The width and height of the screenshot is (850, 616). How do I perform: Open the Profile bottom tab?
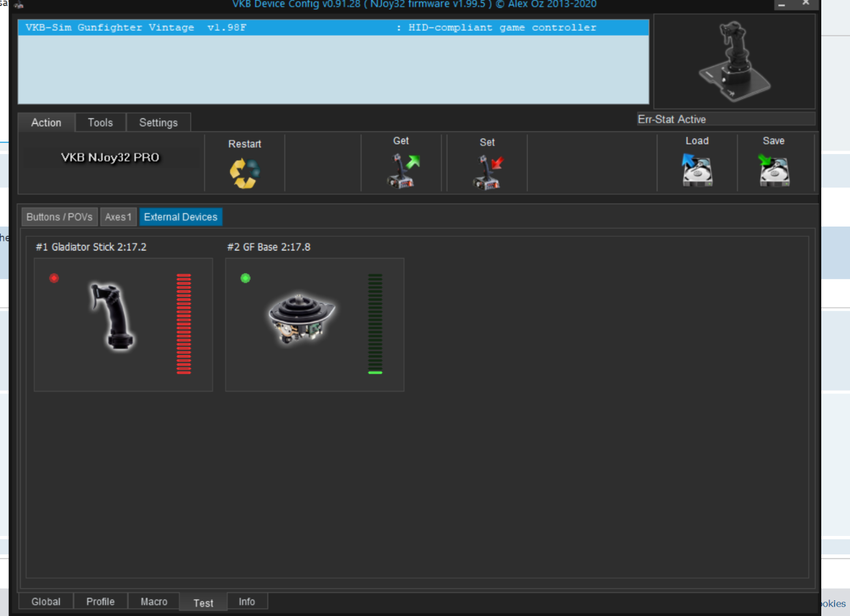click(x=100, y=602)
